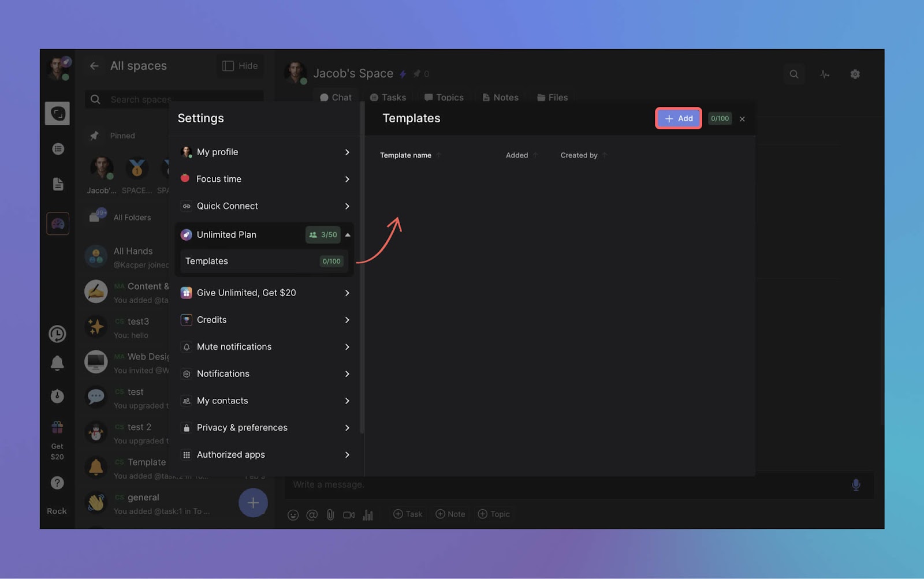Expand chevron on Privacy & preferences row

coord(347,428)
